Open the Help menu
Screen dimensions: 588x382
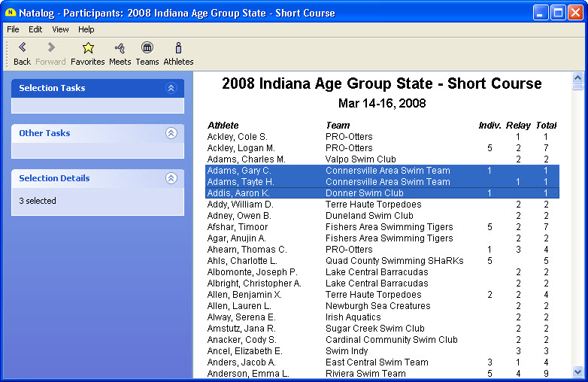pos(86,29)
